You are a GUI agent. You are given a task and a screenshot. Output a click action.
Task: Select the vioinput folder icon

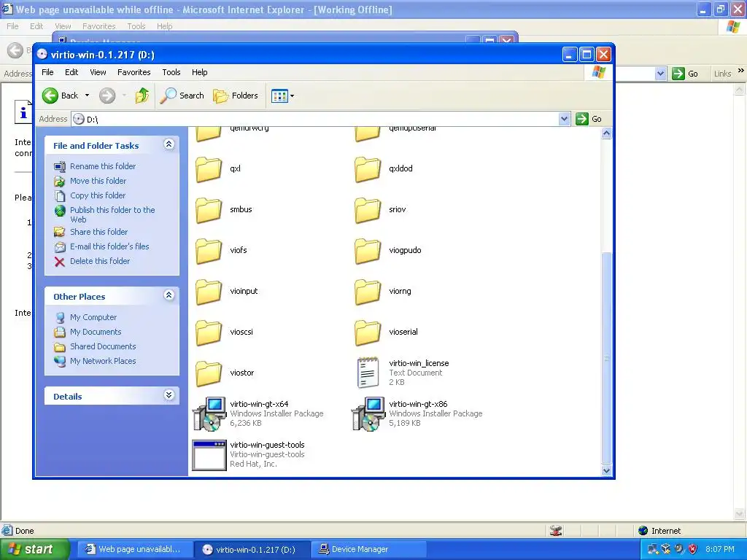[x=209, y=292]
